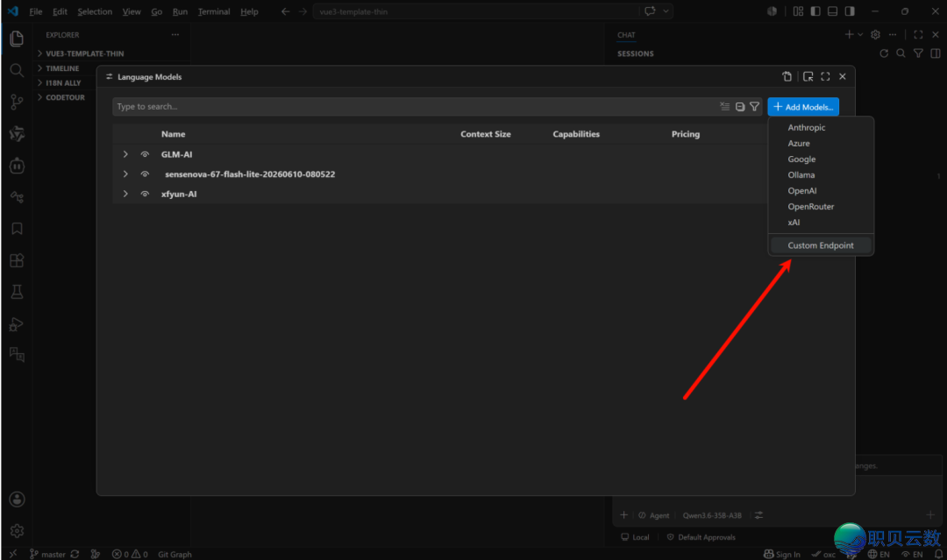Toggle visibility of GLM-AI models
The image size is (947, 560).
point(145,154)
